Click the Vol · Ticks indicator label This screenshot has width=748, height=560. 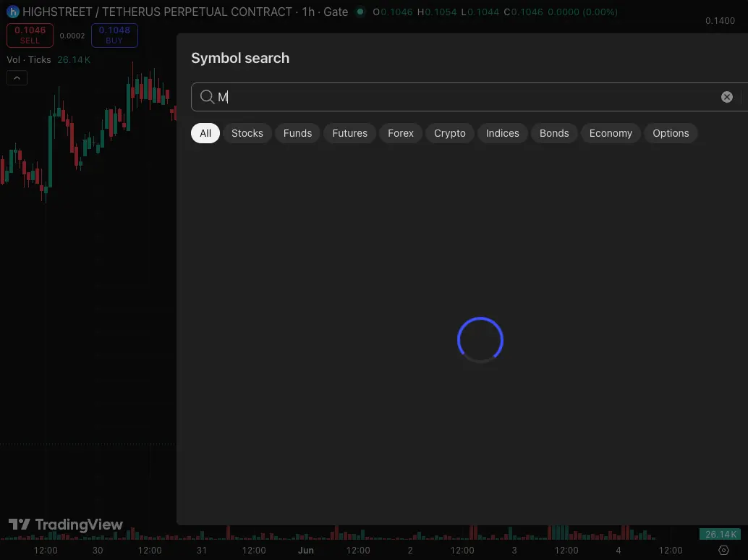[x=29, y=59]
